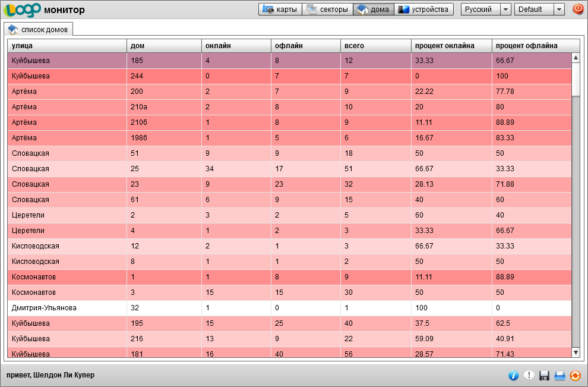Click the blue info icon
This screenshot has width=588, height=387.
pos(514,375)
